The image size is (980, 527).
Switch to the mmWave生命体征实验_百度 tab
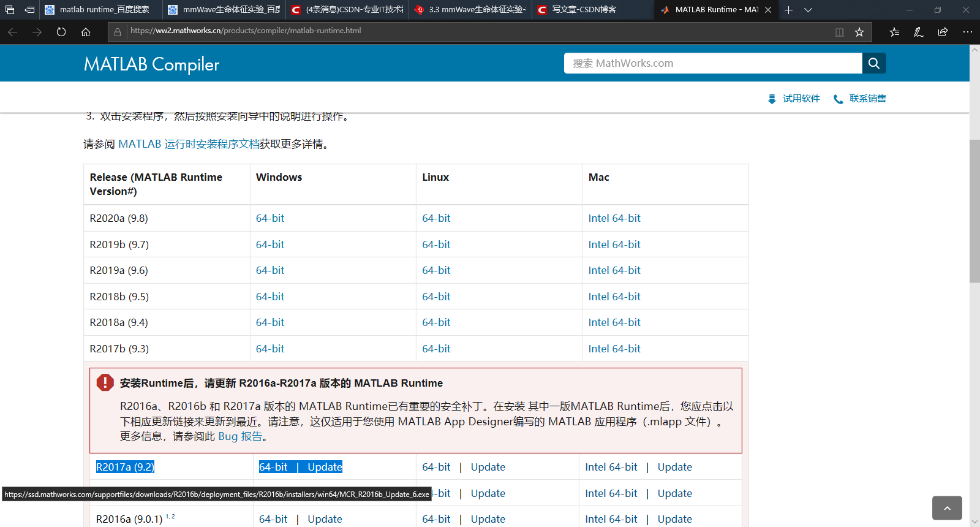pyautogui.click(x=224, y=10)
